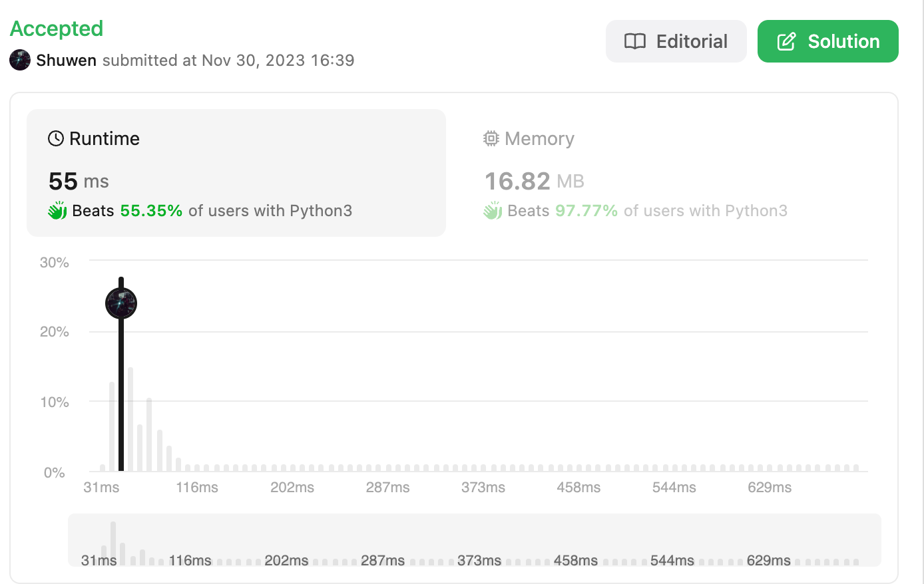Viewport: 924px width, 584px height.
Task: Click the Memory chip icon
Action: tap(491, 138)
